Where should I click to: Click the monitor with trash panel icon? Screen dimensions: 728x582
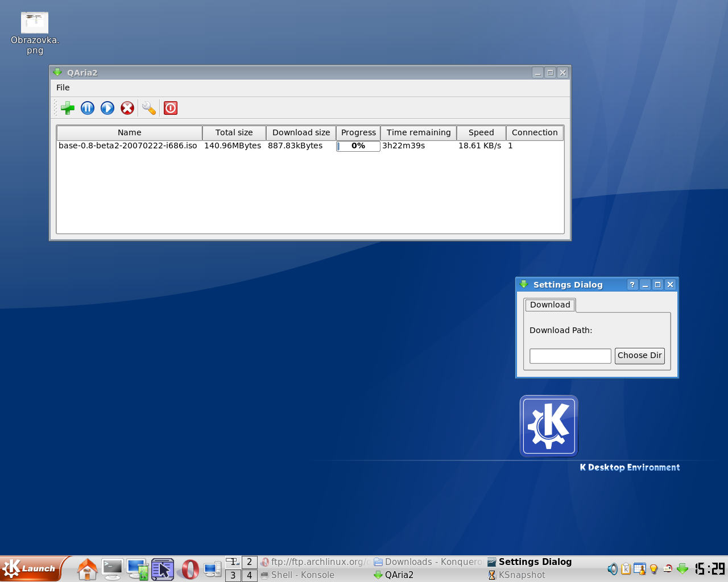coord(137,569)
